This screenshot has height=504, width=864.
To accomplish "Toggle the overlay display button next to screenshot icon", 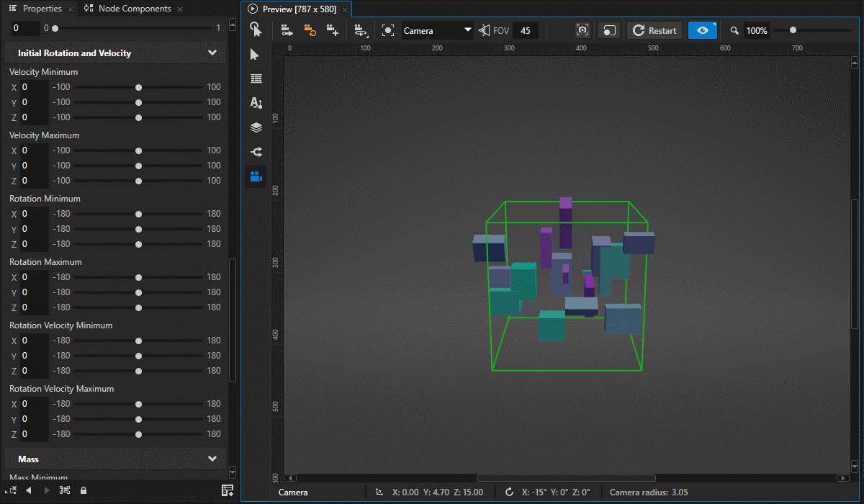I will (x=608, y=30).
